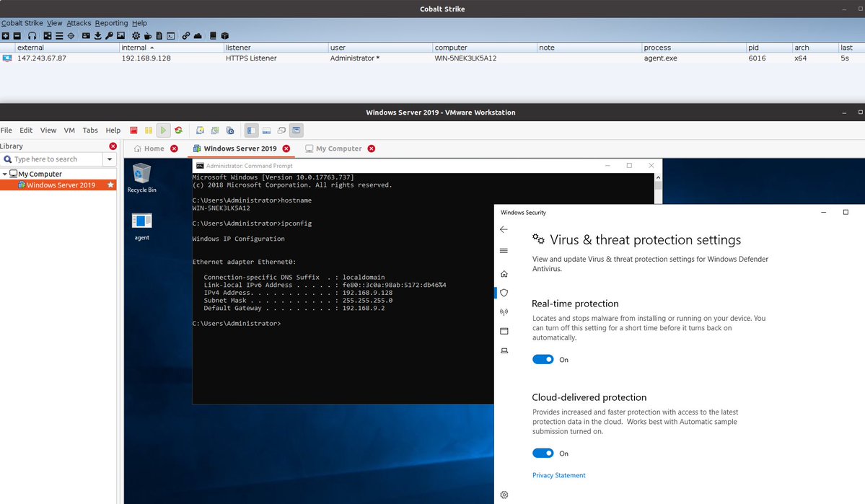
Task: Open screenshots picture icon
Action: [120, 36]
